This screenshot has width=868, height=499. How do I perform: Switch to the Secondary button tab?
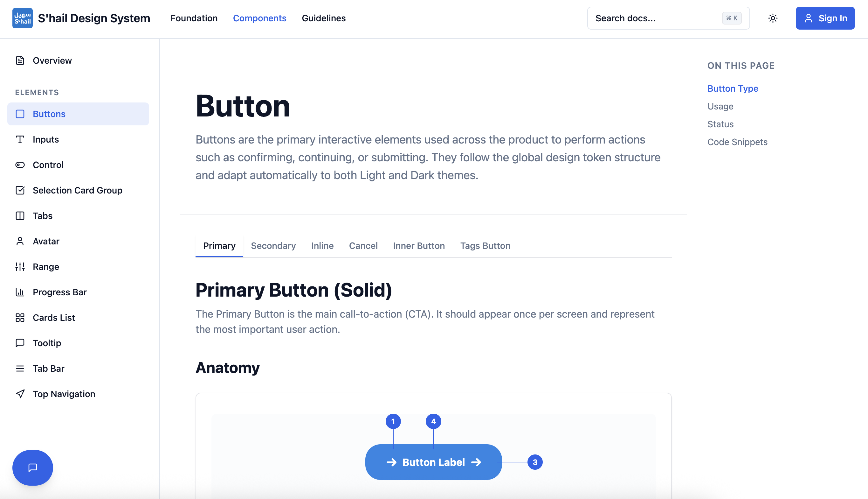(273, 246)
